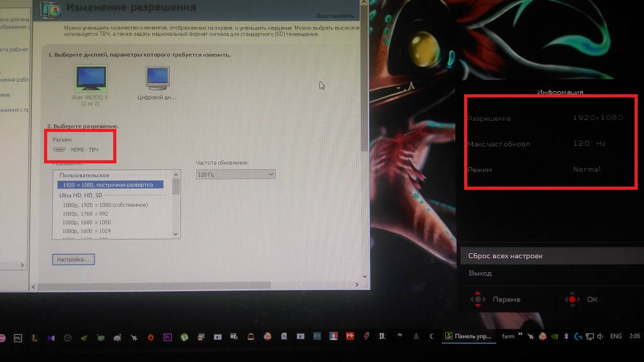This screenshot has height=362, width=644.
Task: Select Выход in the monitor OSD menu
Action: 480,273
